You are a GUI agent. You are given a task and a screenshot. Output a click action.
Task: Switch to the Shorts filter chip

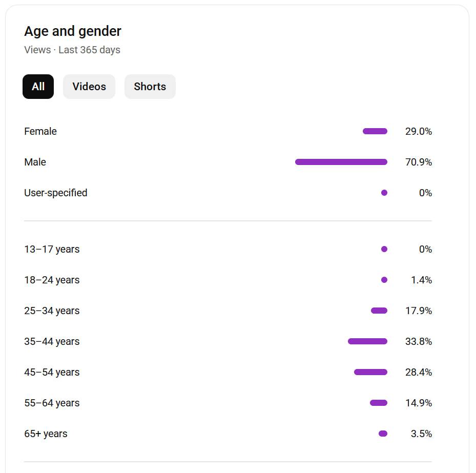(150, 87)
